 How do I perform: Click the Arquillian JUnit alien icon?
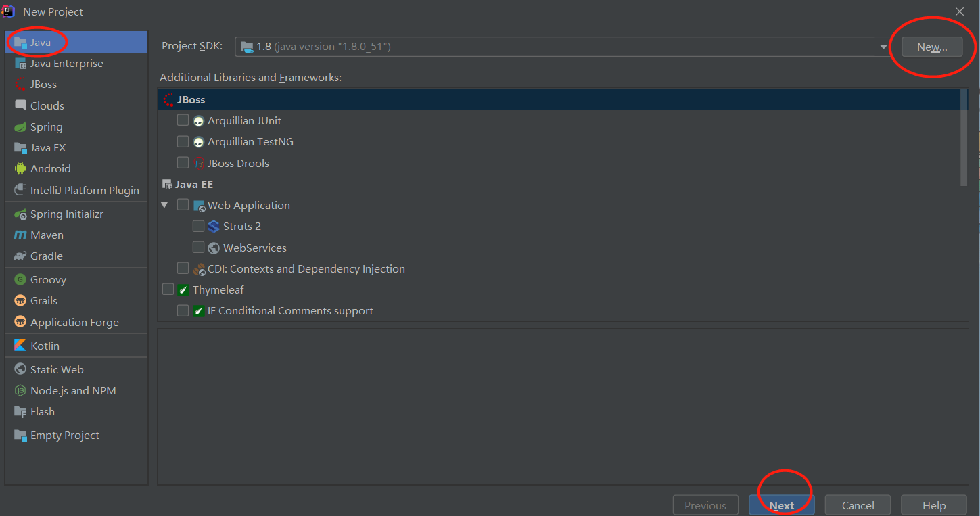[198, 121]
